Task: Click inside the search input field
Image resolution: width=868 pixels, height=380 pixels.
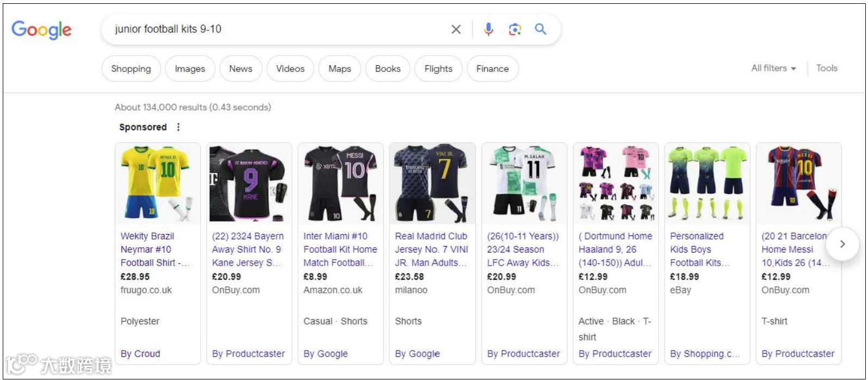Action: (272, 29)
